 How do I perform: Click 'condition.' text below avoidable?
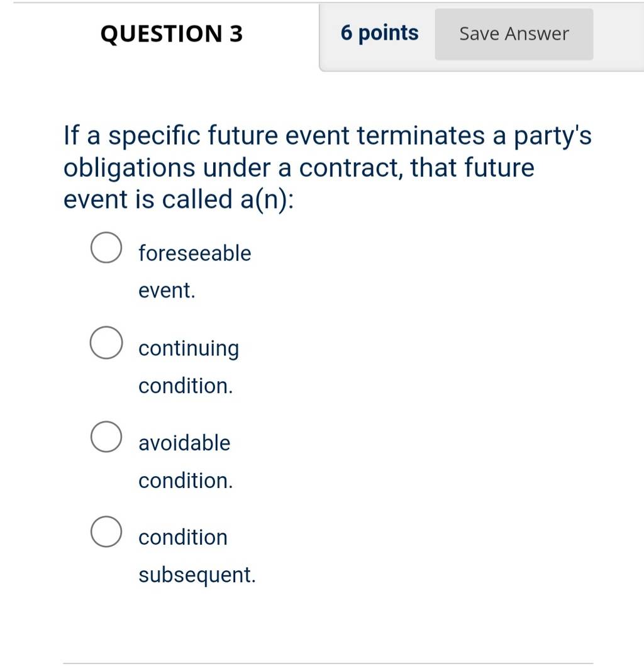point(186,481)
